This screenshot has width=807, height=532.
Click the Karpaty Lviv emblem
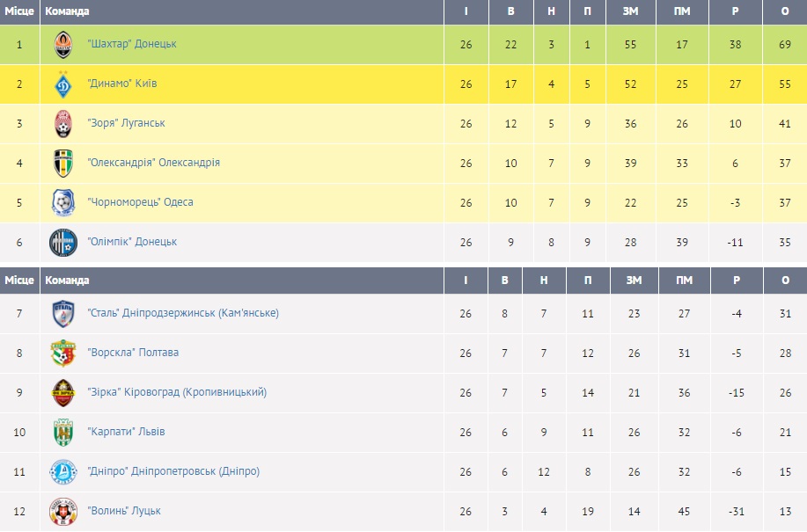[x=62, y=432]
